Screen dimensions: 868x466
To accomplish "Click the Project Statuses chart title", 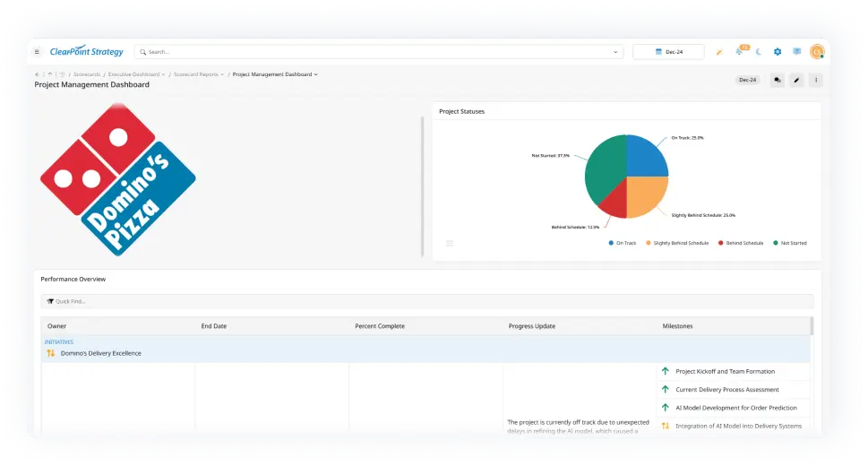I will pos(461,111).
